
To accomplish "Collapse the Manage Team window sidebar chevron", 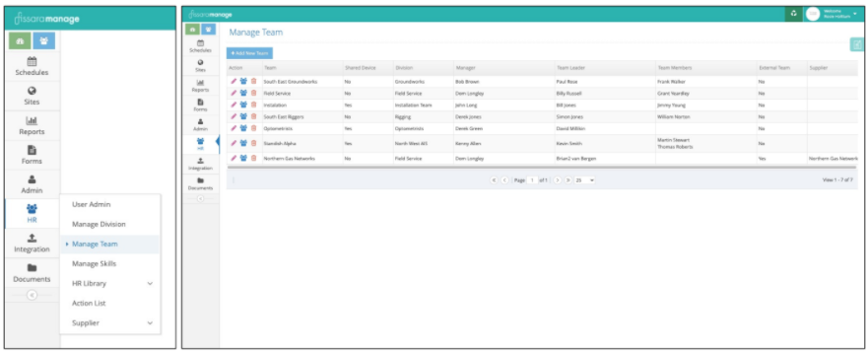I will point(200,199).
